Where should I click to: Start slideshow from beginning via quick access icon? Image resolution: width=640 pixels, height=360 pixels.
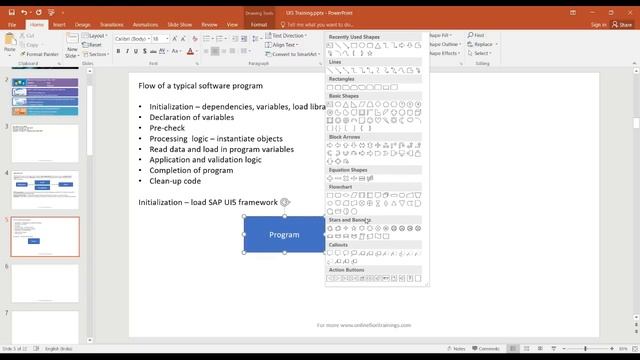tap(51, 13)
